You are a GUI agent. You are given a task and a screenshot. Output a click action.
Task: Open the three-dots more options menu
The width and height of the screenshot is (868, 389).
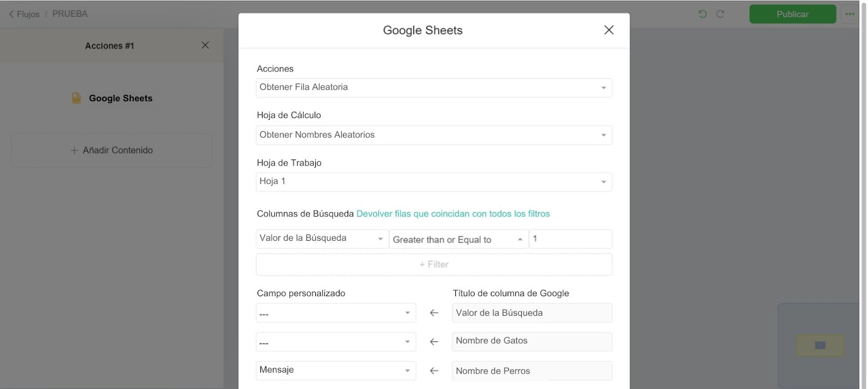(x=850, y=14)
